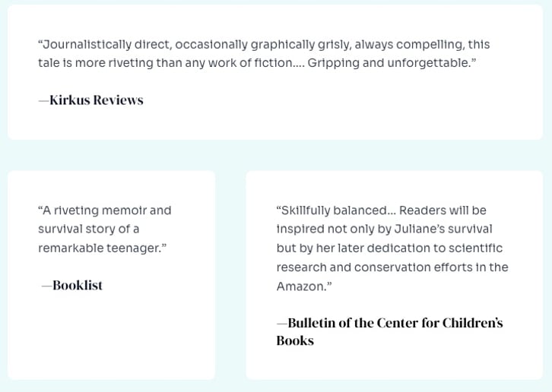Click the Booklist attribution text
This screenshot has width=552, height=392.
[72, 285]
